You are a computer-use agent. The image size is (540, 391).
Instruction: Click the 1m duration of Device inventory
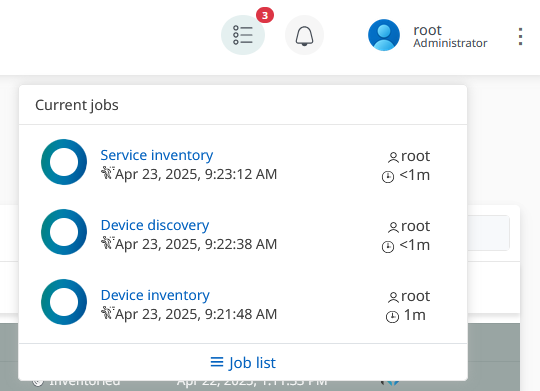pyautogui.click(x=415, y=315)
